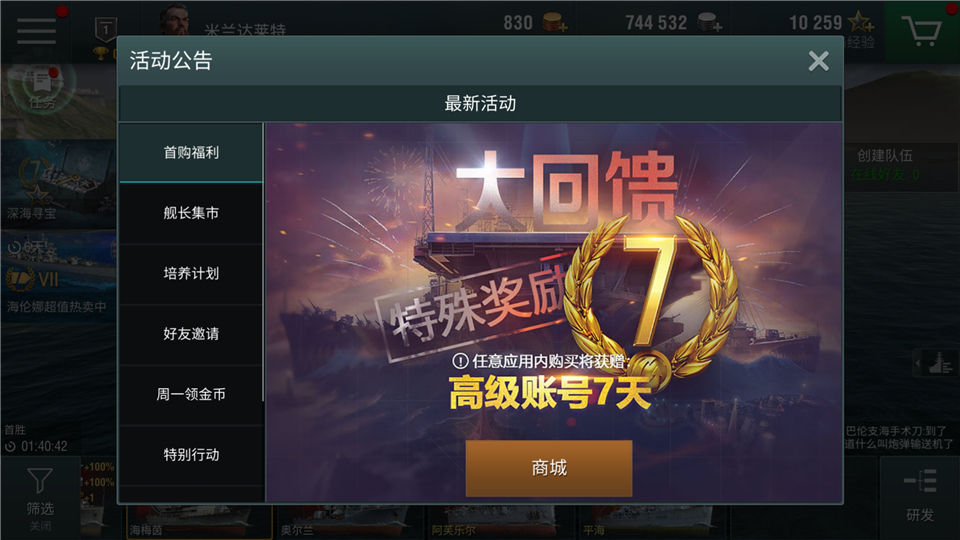Click the orange 商城 button
Image resolution: width=960 pixels, height=540 pixels.
(x=549, y=468)
